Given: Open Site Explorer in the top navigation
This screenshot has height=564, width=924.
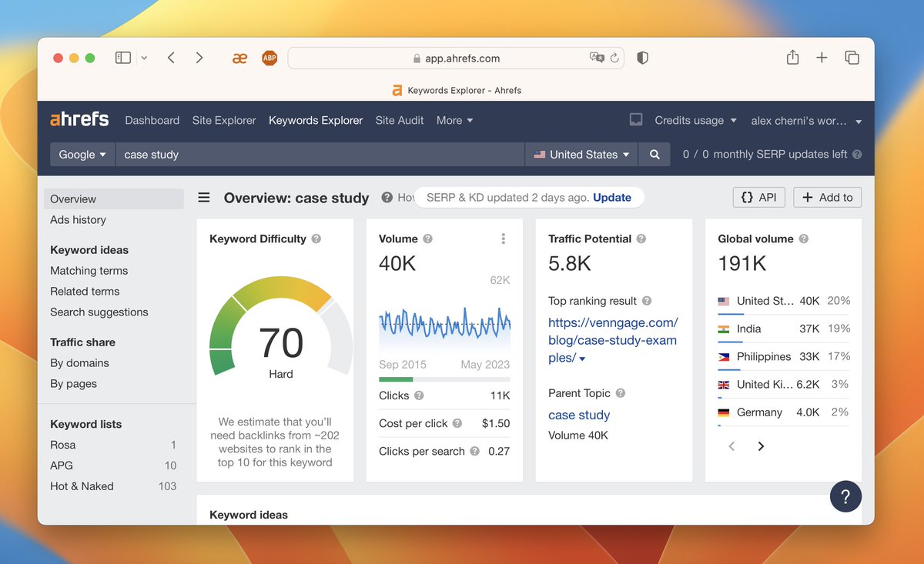Looking at the screenshot, I should (224, 120).
